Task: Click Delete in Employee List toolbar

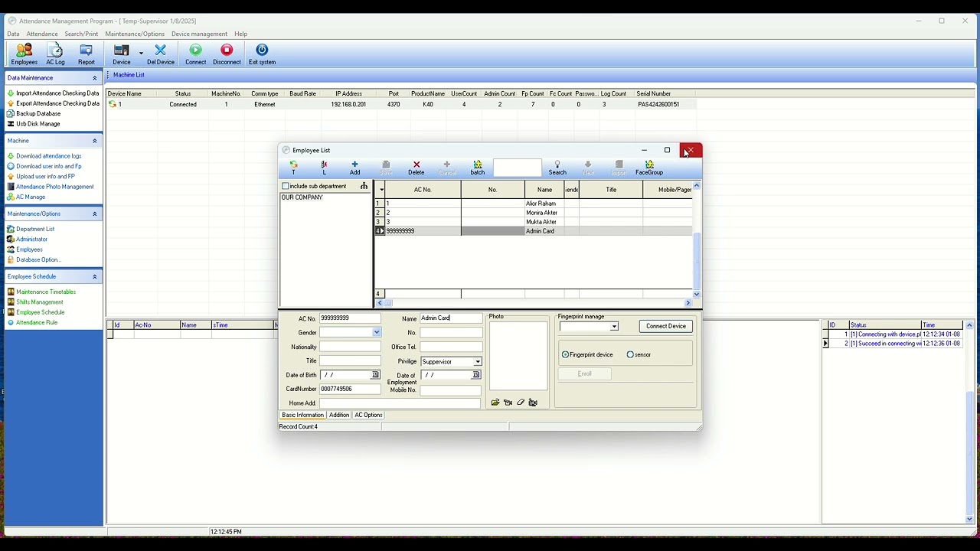Action: pyautogui.click(x=416, y=168)
